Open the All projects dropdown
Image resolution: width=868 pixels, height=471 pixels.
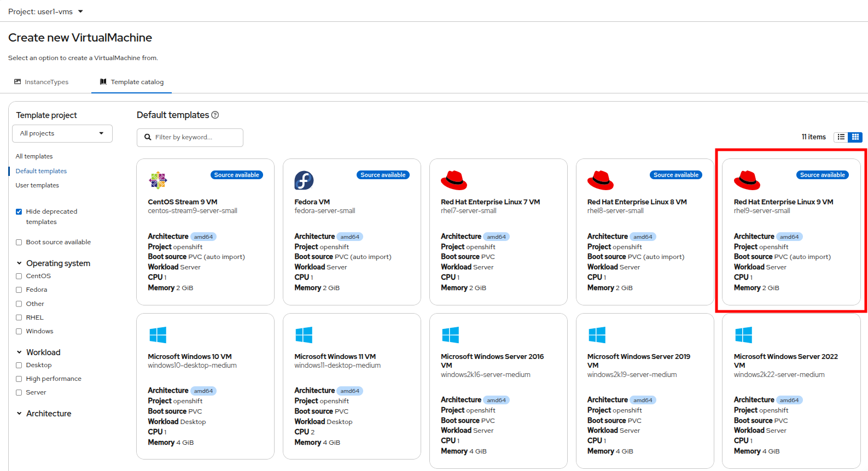pos(62,133)
